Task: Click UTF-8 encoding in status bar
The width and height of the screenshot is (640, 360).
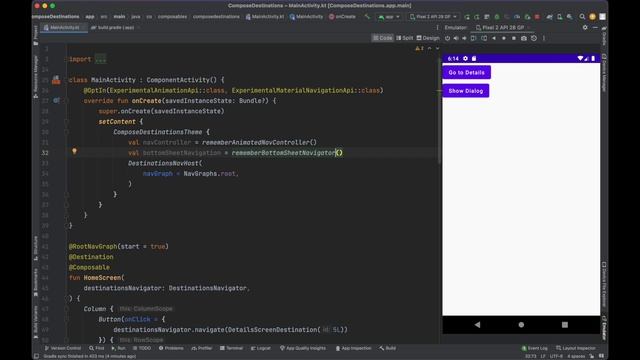Action: click(x=556, y=356)
